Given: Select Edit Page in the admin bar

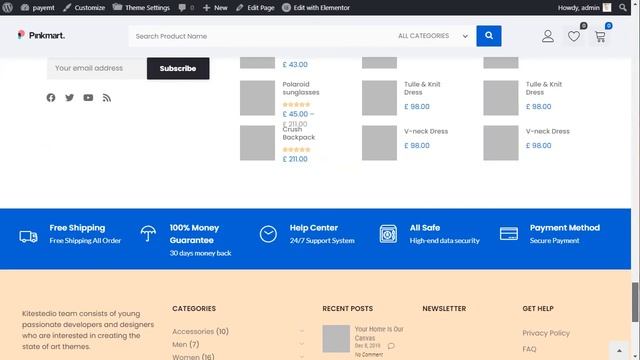Looking at the screenshot, I should click(255, 7).
